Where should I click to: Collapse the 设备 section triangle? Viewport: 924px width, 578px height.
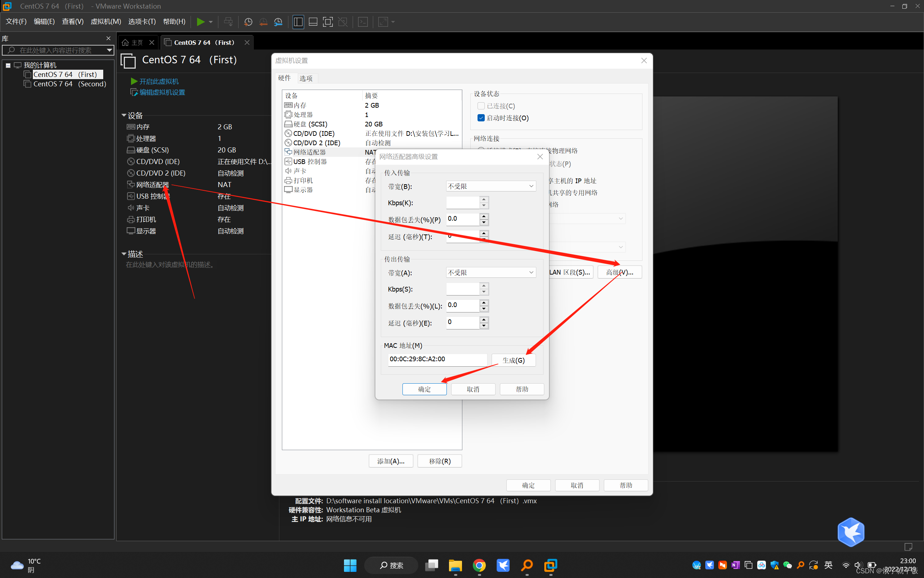click(124, 115)
